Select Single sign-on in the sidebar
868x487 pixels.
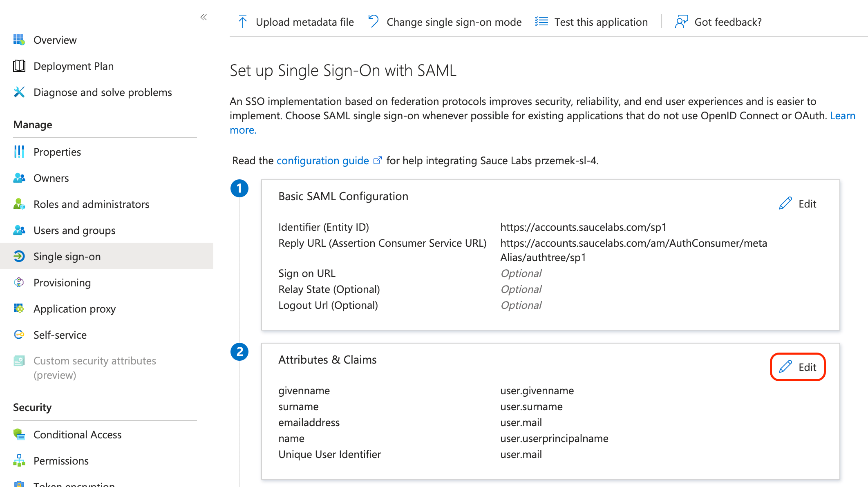(x=67, y=256)
